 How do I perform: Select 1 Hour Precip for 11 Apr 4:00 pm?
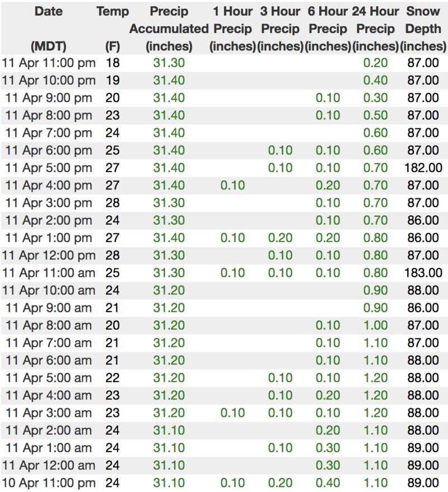pos(232,185)
